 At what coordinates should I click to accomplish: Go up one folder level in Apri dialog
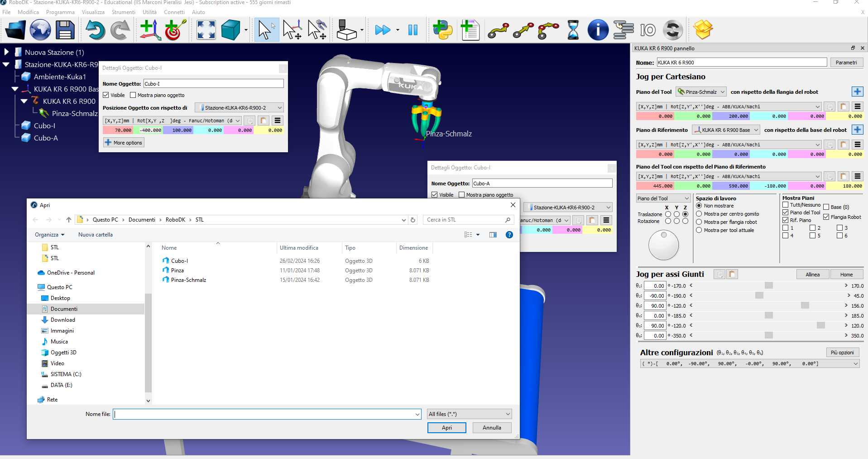(69, 220)
